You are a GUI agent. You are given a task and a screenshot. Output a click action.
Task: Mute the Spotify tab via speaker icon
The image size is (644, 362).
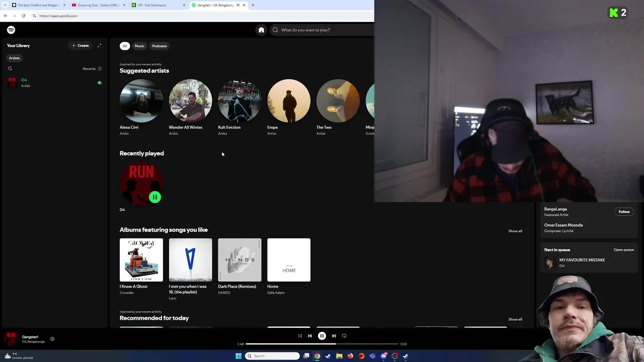tap(238, 5)
